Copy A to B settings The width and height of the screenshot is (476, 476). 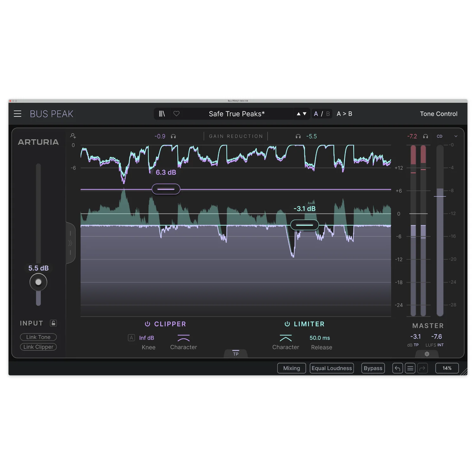click(344, 114)
